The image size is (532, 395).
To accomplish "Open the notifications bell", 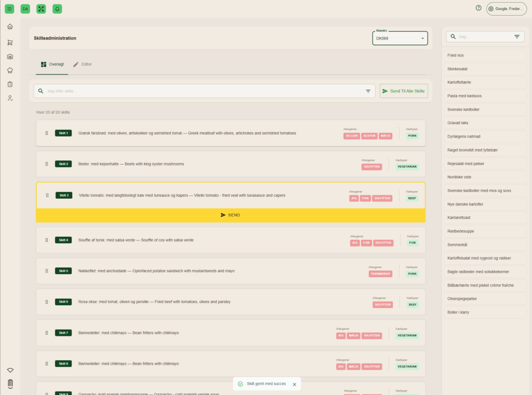I will (x=57, y=9).
